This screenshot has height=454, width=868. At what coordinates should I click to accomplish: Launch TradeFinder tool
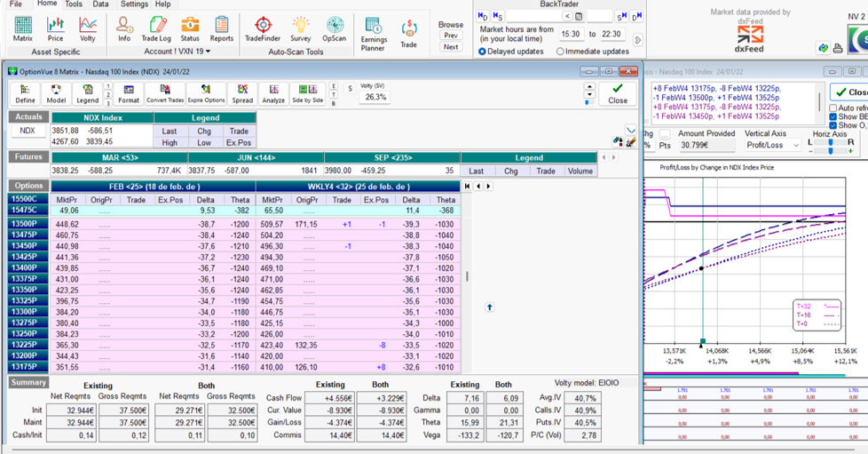point(263,29)
